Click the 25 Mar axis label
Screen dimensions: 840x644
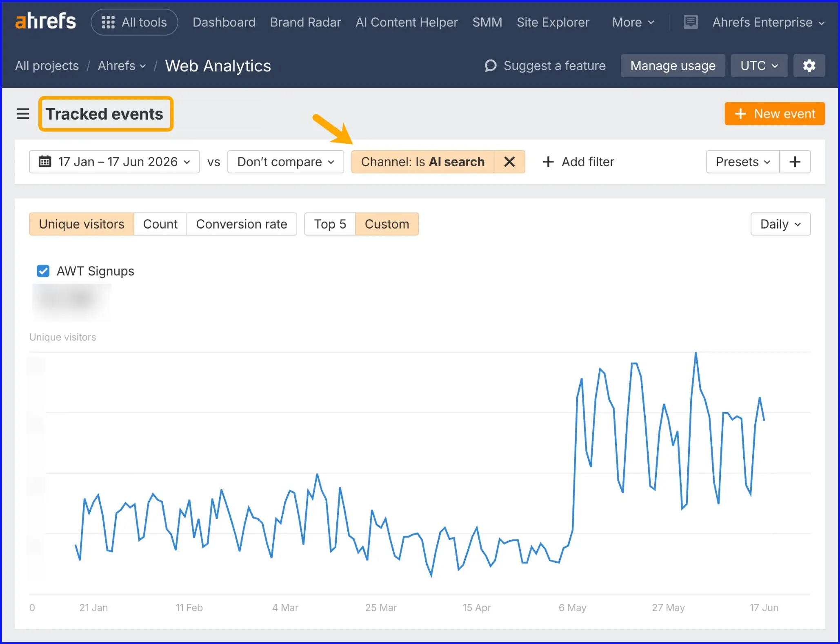[x=381, y=608]
